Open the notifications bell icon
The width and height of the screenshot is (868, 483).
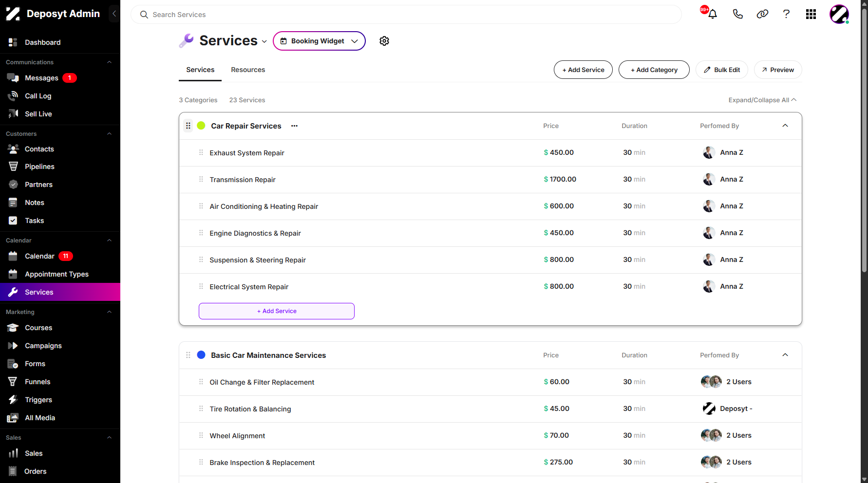click(712, 14)
